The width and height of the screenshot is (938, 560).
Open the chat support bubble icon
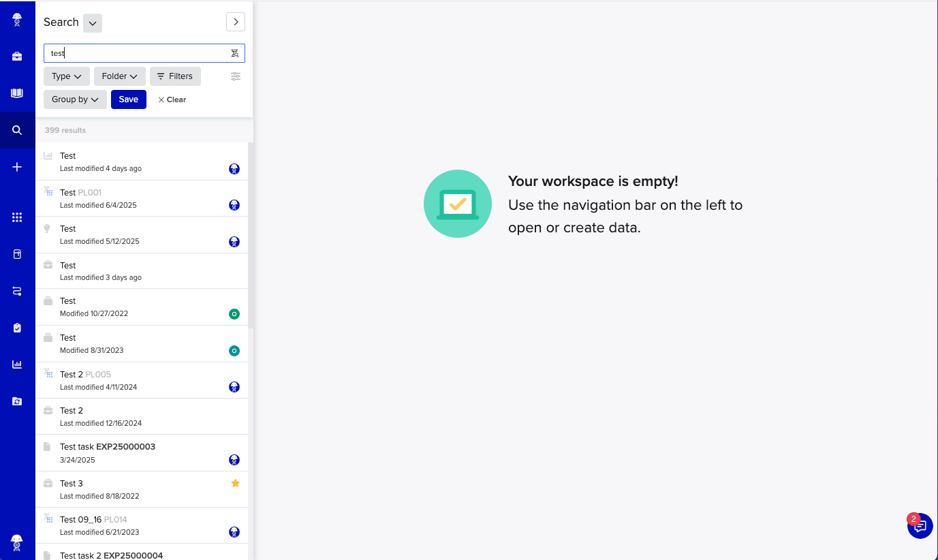[x=920, y=526]
